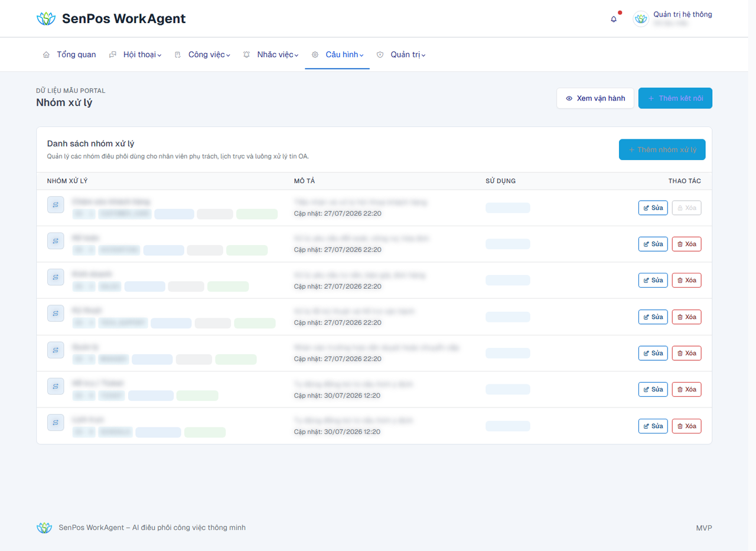Viewport: 756px width, 551px height.
Task: Click the Thêm nhóm xử lý button
Action: click(x=662, y=150)
